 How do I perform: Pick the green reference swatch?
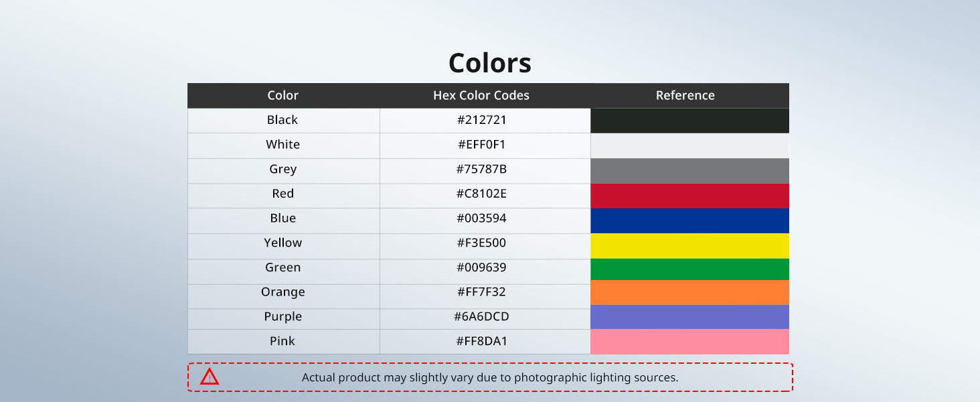pyautogui.click(x=689, y=269)
